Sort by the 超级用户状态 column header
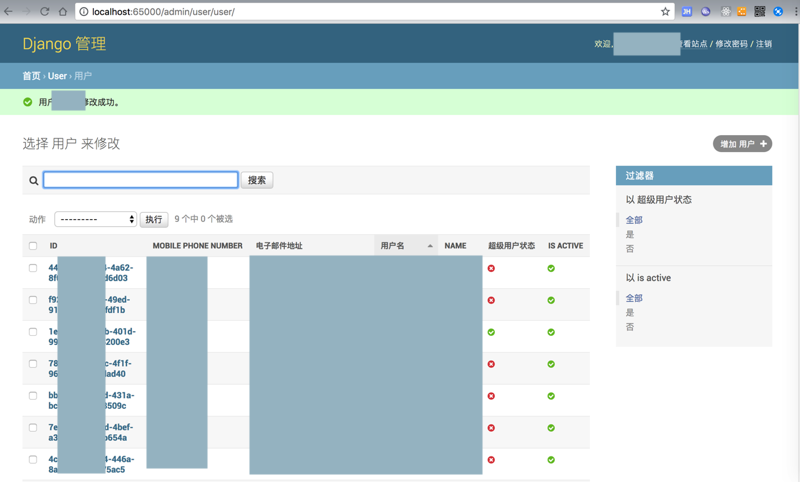The image size is (800, 482). pyautogui.click(x=511, y=246)
